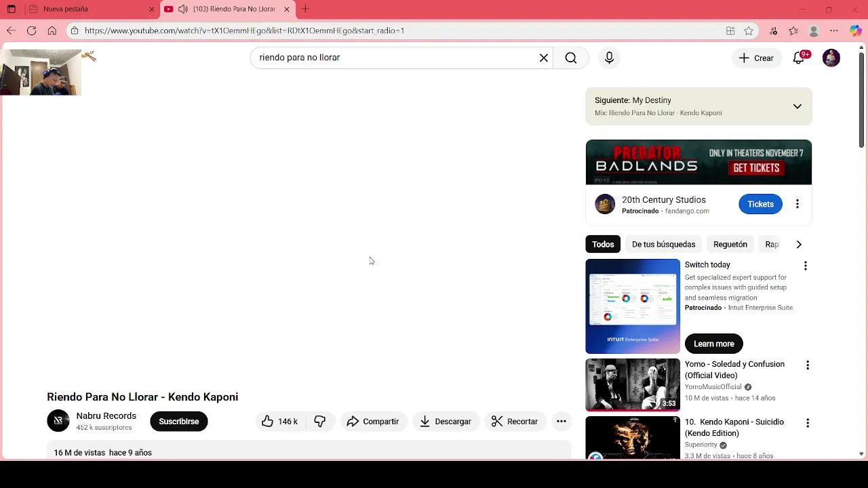Go to browser home page icon
The width and height of the screenshot is (868, 488).
[x=52, y=30]
